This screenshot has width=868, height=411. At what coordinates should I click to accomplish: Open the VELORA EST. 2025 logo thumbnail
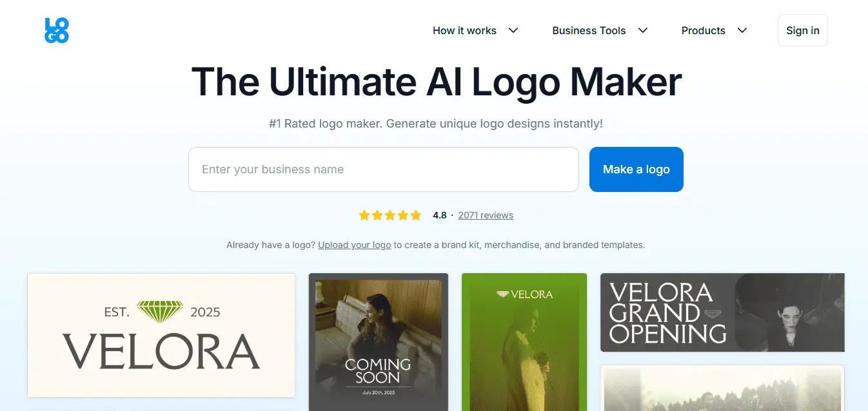(161, 336)
